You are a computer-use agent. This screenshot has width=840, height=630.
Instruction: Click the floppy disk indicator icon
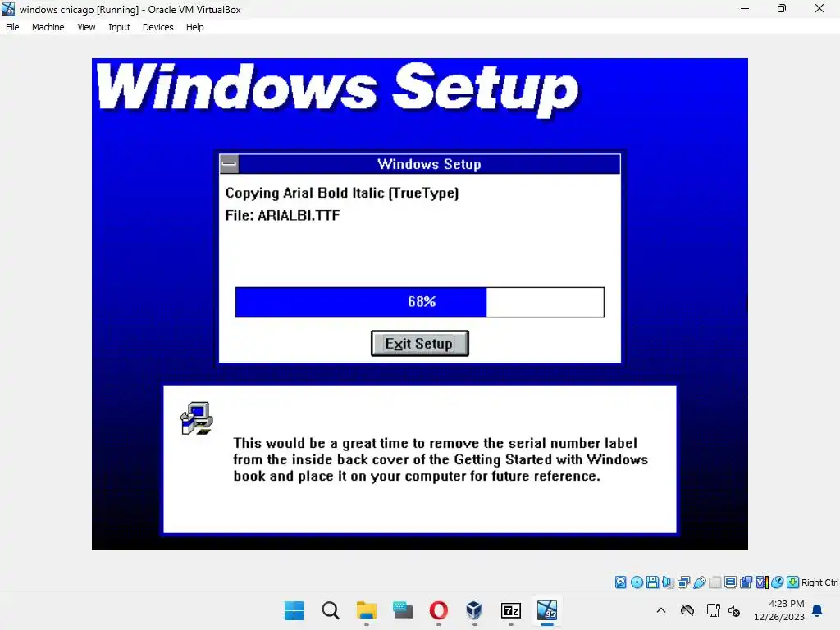coord(652,582)
